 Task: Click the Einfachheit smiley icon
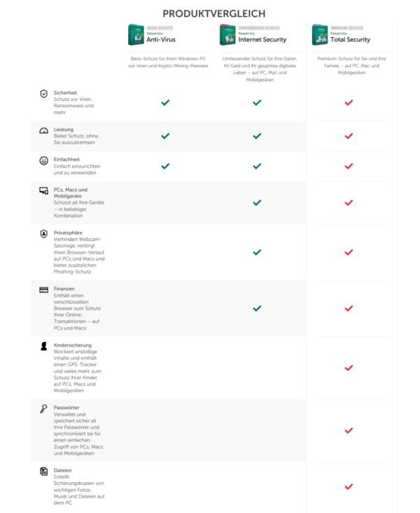43,160
